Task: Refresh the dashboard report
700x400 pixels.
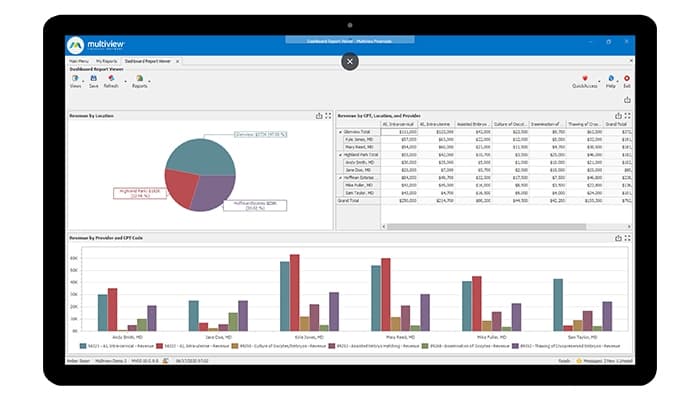Action: tap(111, 80)
